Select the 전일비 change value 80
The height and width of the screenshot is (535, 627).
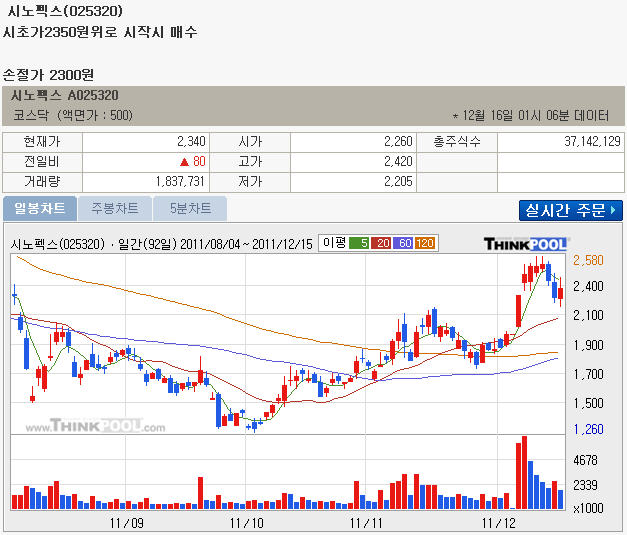[199, 162]
